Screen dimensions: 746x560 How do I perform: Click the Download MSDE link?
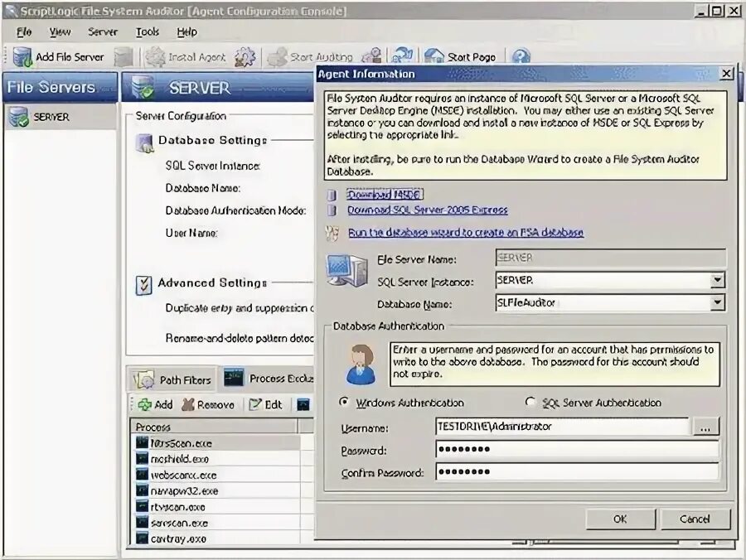pos(385,195)
